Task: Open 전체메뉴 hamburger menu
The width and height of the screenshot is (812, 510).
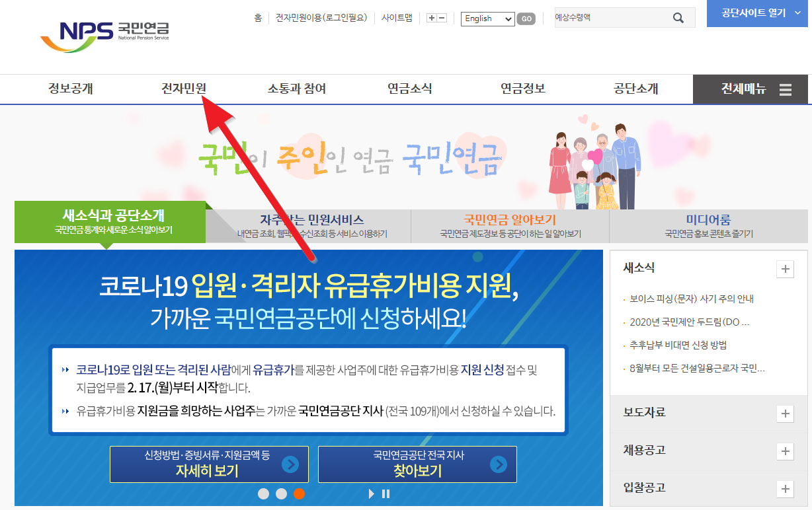Action: [x=751, y=89]
